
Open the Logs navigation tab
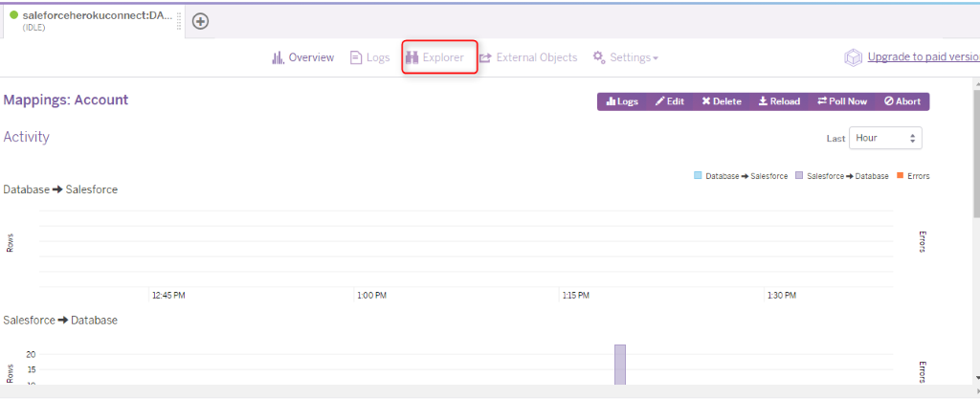[x=370, y=57]
